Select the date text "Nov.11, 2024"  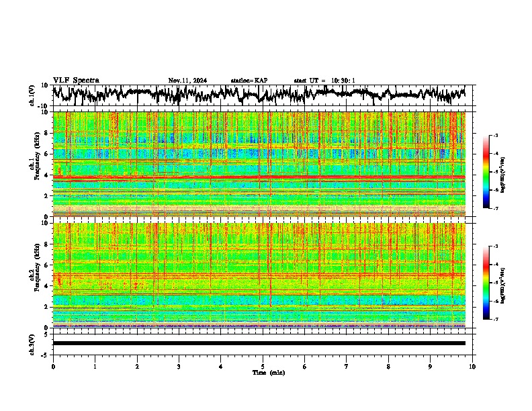[187, 81]
